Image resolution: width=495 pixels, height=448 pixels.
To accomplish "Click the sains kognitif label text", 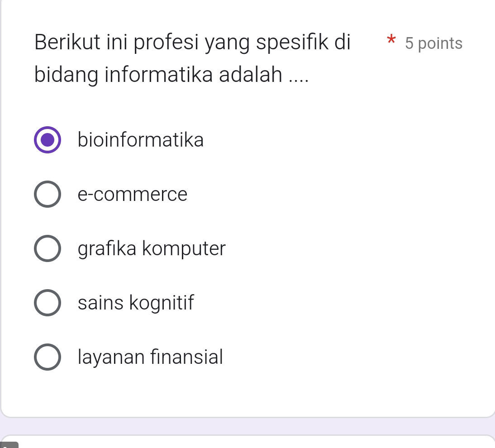I will (136, 303).
